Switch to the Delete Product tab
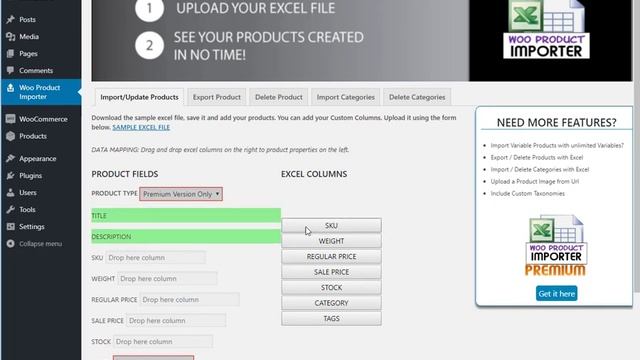Image resolution: width=640 pixels, height=360 pixels. coord(279,97)
